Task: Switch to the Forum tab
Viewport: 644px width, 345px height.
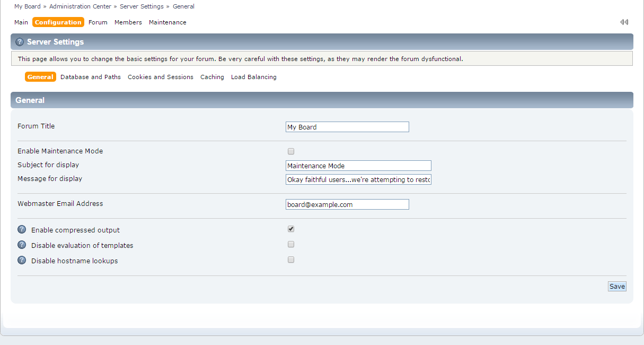Action: 98,22
